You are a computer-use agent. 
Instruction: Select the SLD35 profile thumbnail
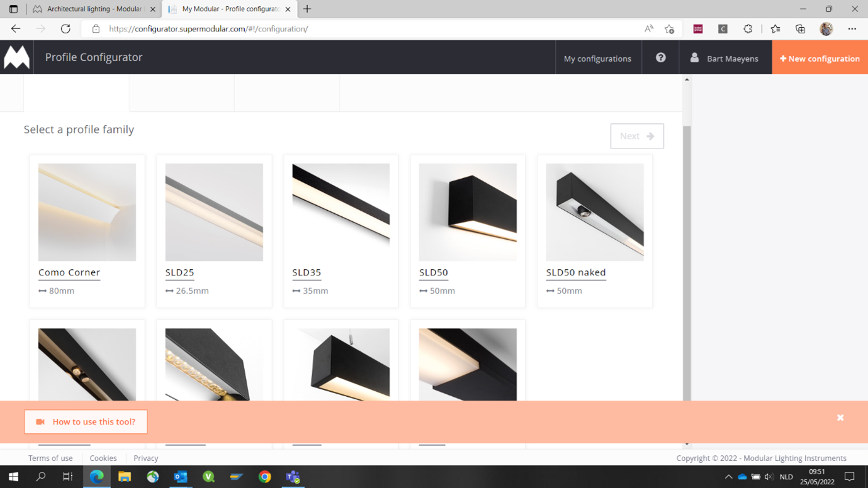click(x=341, y=212)
